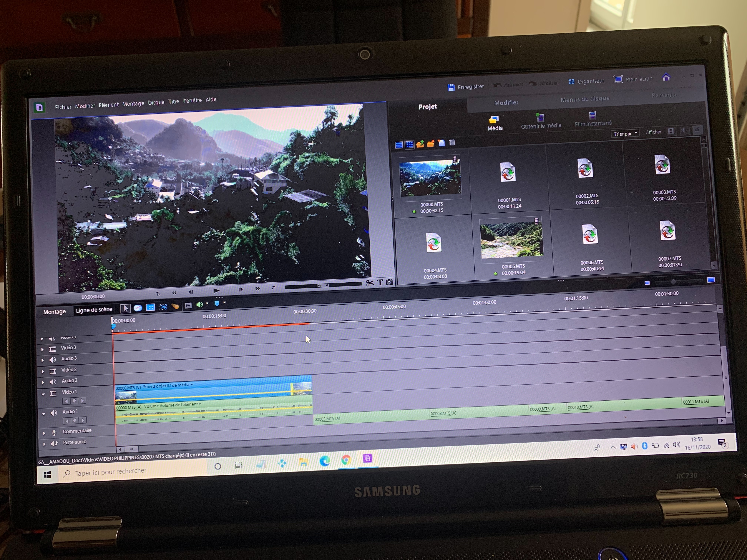Click the trash delete icon in media panel
The height and width of the screenshot is (560, 747).
(452, 142)
